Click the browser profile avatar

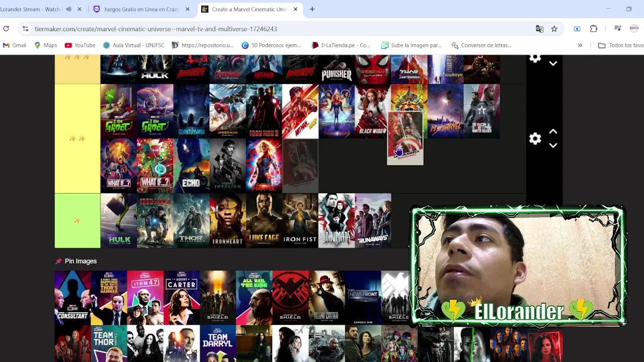pyautogui.click(x=634, y=29)
